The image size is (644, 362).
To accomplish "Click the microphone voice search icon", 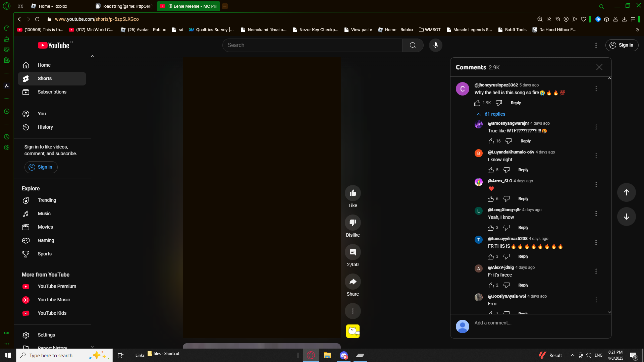I will click(435, 45).
